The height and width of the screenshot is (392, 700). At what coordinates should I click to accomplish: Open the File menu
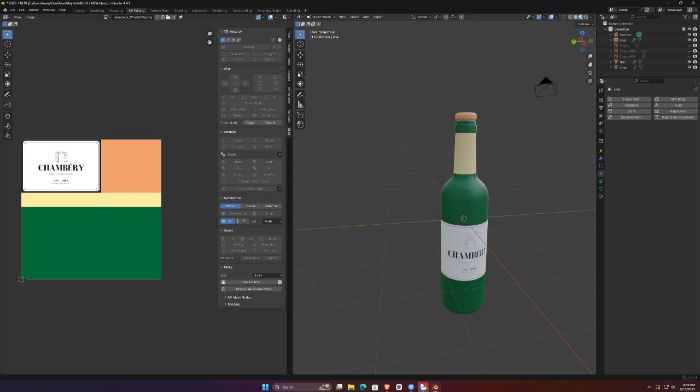12,10
